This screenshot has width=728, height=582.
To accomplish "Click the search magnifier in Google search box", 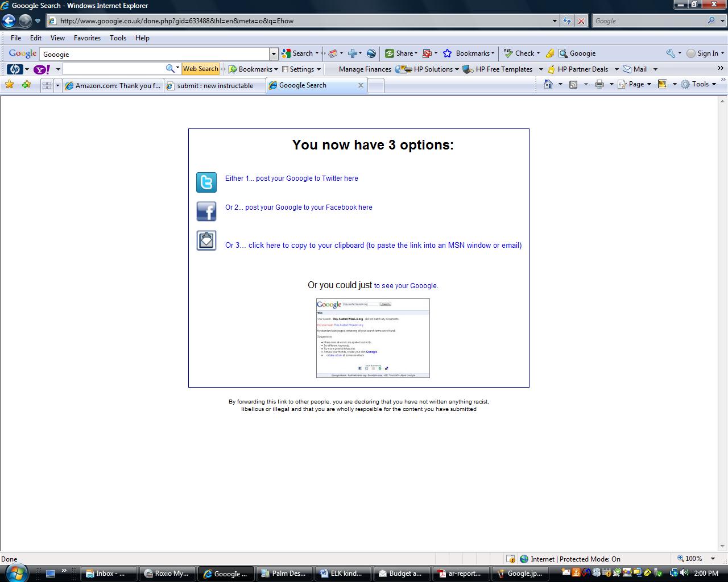I will coord(712,20).
